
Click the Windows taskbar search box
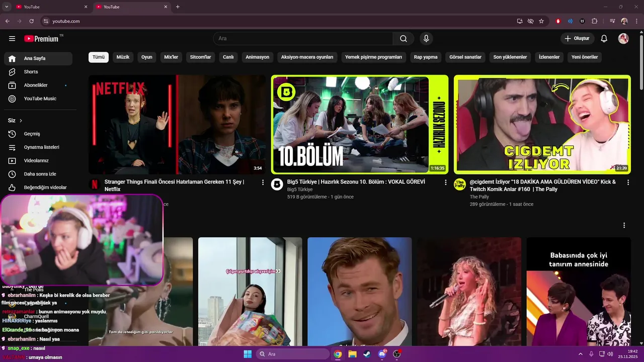pos(293,354)
